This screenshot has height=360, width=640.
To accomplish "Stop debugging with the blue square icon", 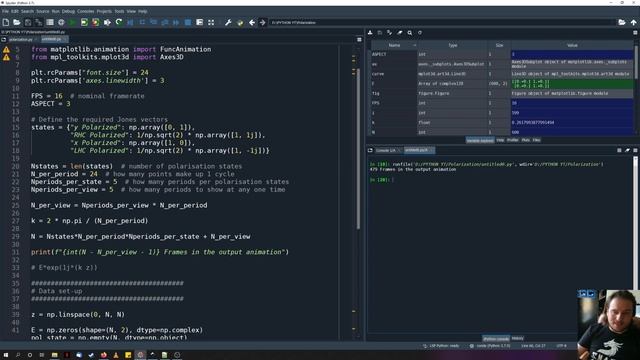I will (x=188, y=22).
